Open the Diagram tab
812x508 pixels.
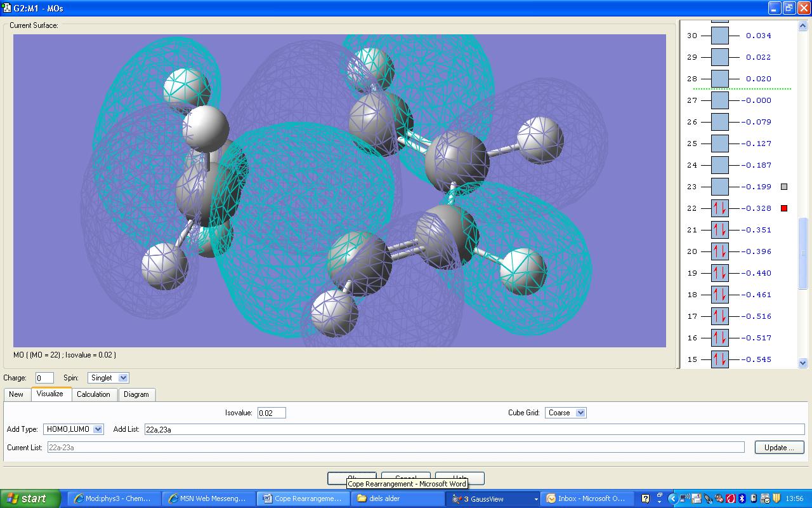(x=136, y=394)
